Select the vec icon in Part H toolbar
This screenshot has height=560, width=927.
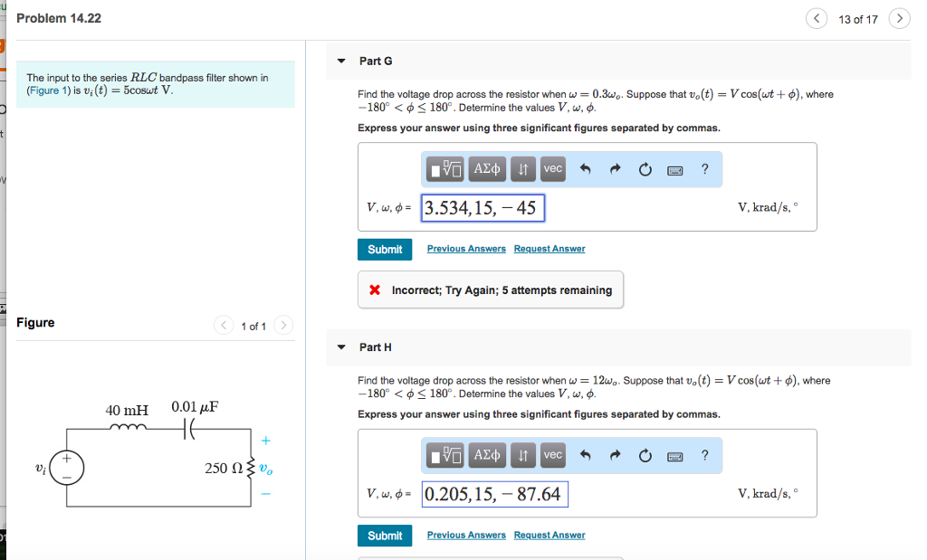[552, 455]
